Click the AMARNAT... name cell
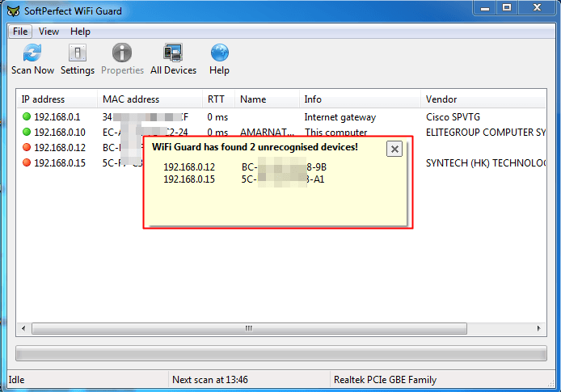 coord(267,133)
